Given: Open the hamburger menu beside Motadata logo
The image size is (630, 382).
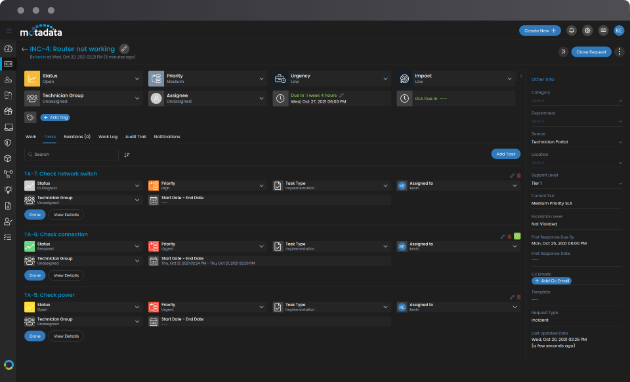Looking at the screenshot, I should (x=9, y=31).
